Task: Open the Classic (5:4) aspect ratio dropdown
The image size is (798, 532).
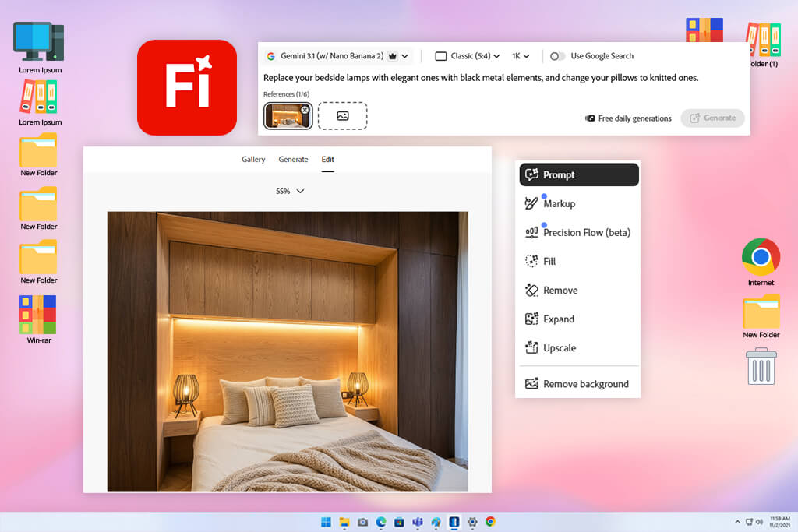Action: pyautogui.click(x=468, y=56)
